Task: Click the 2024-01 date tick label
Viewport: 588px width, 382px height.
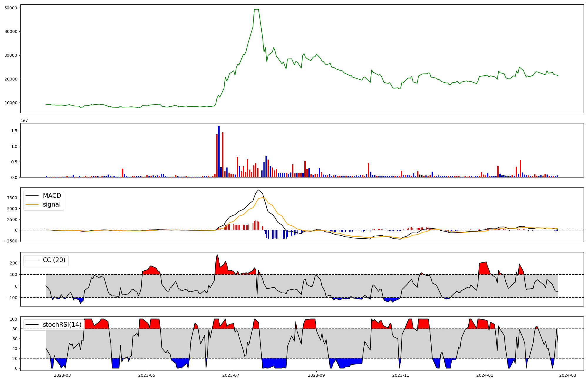Action: point(485,375)
